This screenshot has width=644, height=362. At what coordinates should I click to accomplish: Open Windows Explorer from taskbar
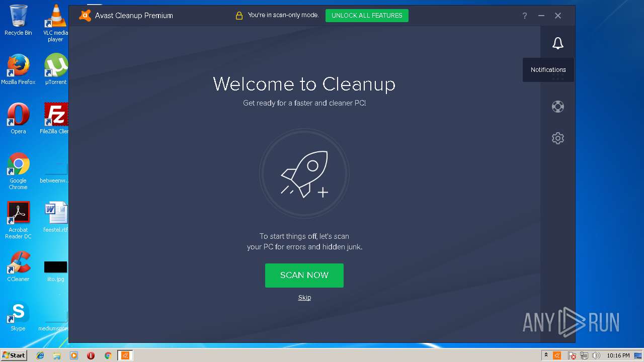tap(57, 355)
